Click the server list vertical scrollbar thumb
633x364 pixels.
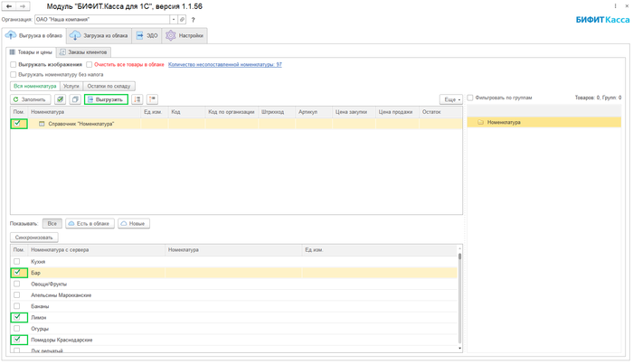tap(459, 256)
